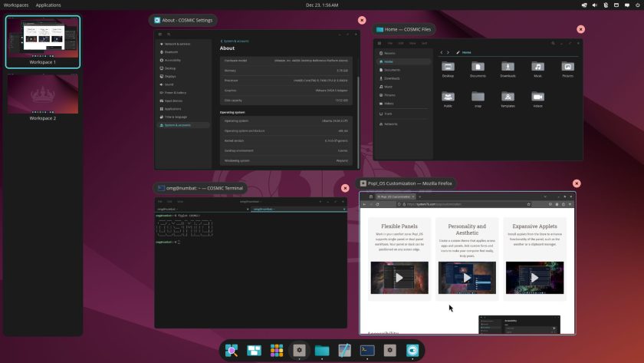Viewport: 644px width, 363px height.
Task: Open the launcher search icon in dock
Action: (x=232, y=350)
